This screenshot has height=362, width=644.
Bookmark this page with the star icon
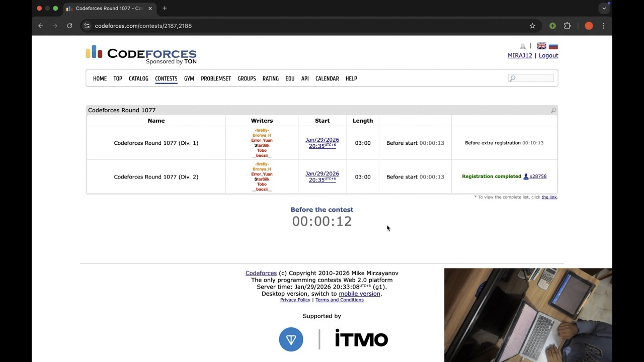click(532, 26)
